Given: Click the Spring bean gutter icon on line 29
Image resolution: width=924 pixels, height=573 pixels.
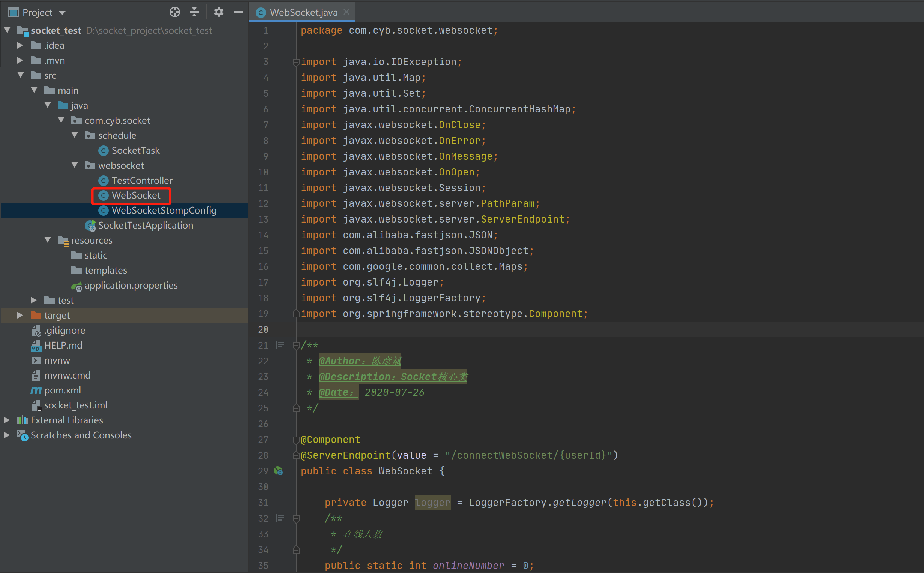Looking at the screenshot, I should pos(279,471).
